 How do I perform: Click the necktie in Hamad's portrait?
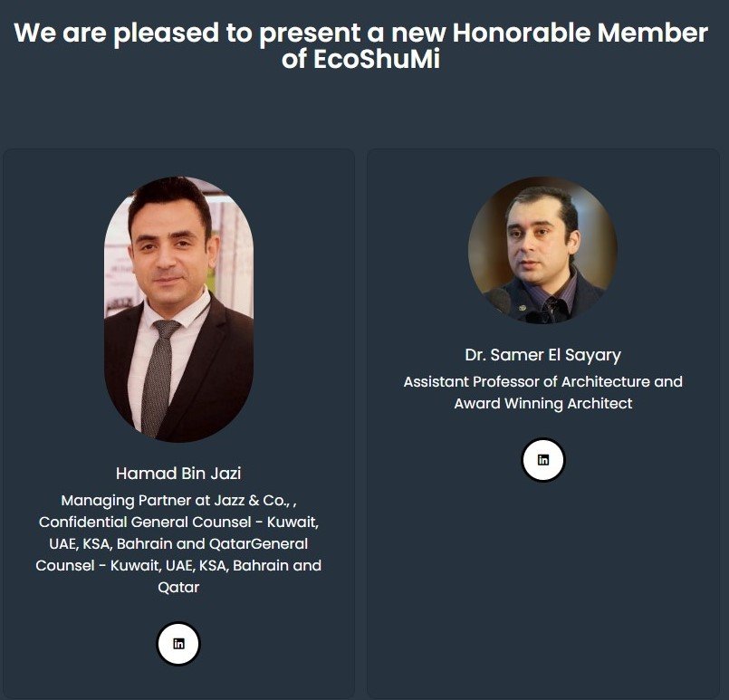pyautogui.click(x=158, y=379)
